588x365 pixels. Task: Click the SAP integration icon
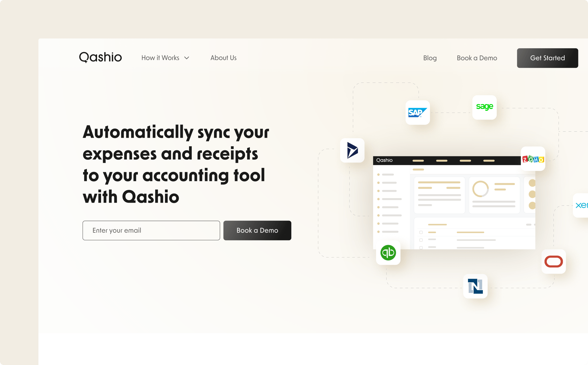417,111
